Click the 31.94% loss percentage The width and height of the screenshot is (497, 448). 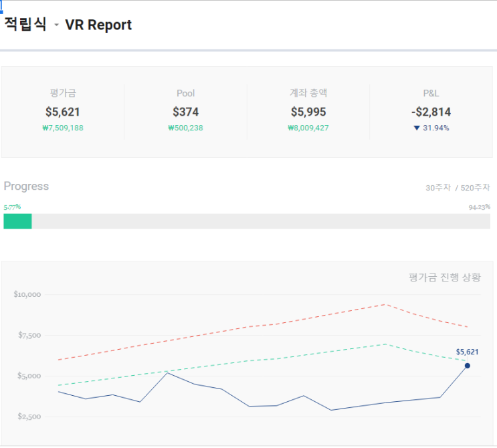(x=436, y=128)
